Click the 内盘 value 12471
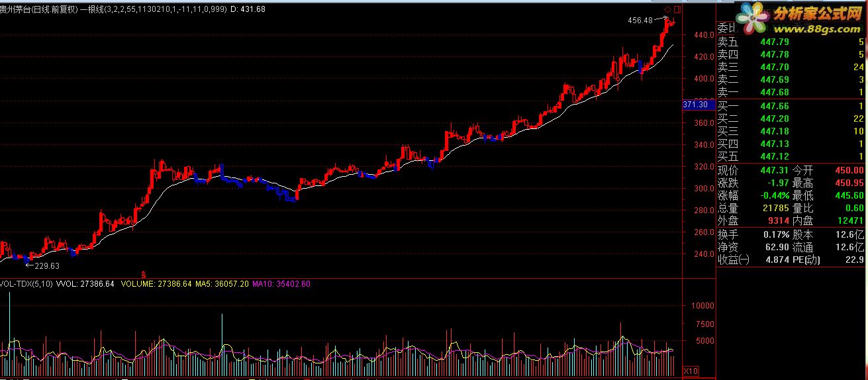 (x=851, y=221)
